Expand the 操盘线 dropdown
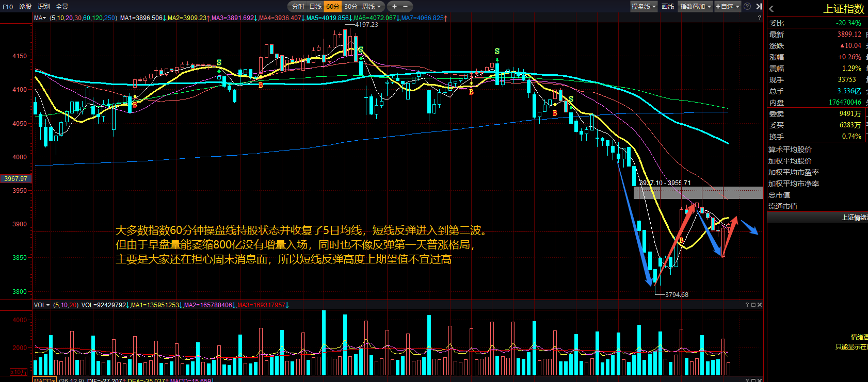Screen dimensions: 868x382 pyautogui.click(x=644, y=7)
